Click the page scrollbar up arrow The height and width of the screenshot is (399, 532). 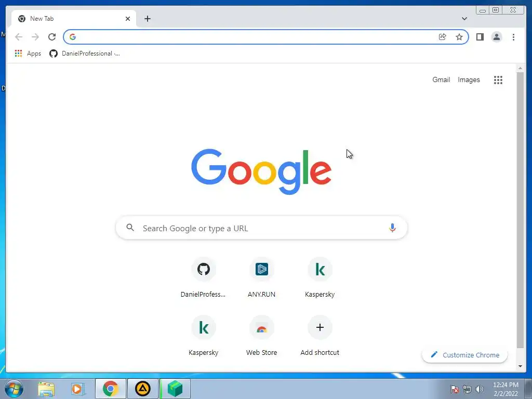click(x=520, y=69)
